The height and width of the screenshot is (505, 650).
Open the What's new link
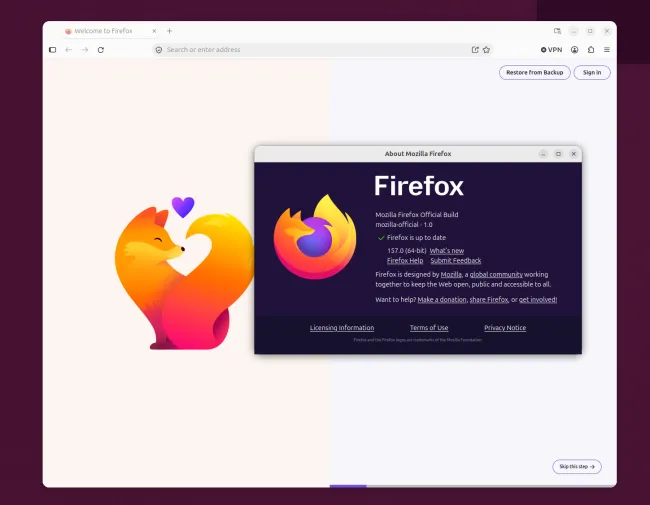click(x=447, y=251)
